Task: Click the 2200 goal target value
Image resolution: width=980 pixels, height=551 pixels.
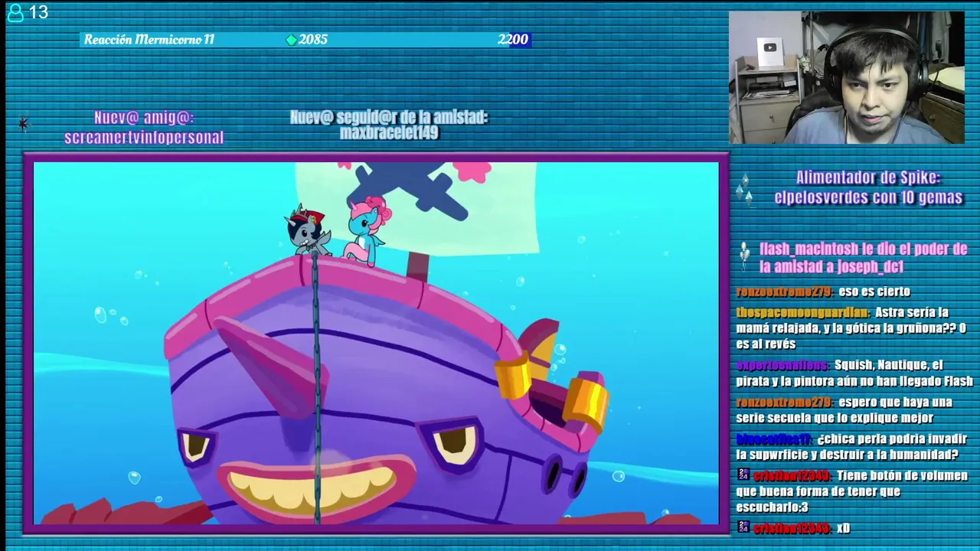Action: pyautogui.click(x=513, y=40)
